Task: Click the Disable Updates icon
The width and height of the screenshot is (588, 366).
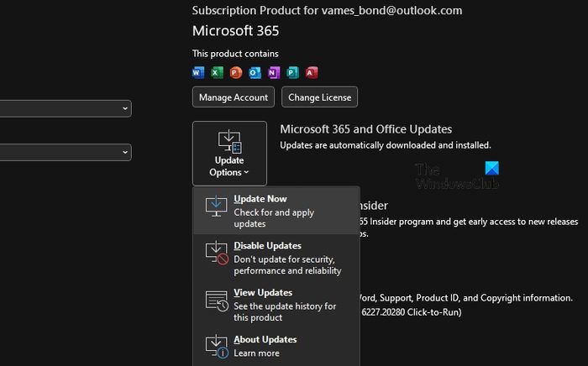Action: [x=217, y=253]
